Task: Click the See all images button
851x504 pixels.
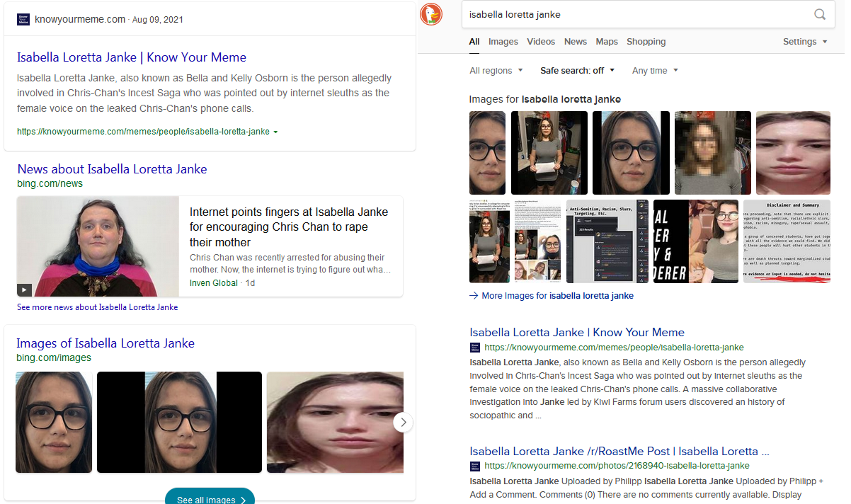Action: coord(210,498)
